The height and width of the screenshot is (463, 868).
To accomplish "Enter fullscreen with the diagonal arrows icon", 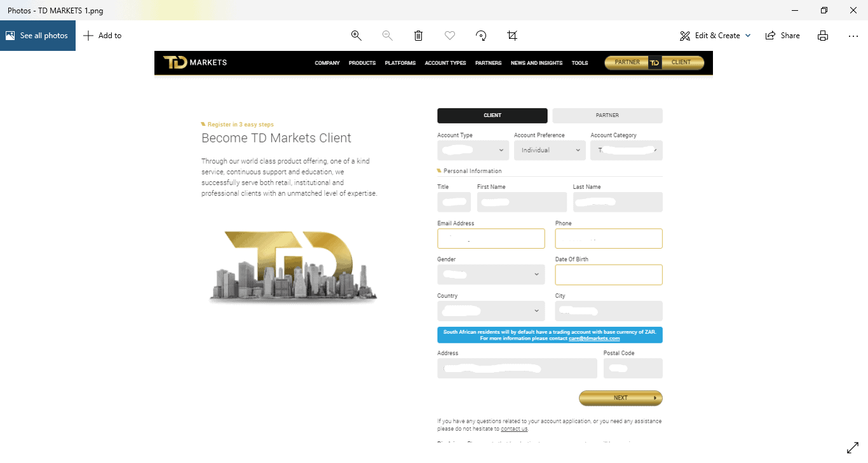I will point(853,448).
